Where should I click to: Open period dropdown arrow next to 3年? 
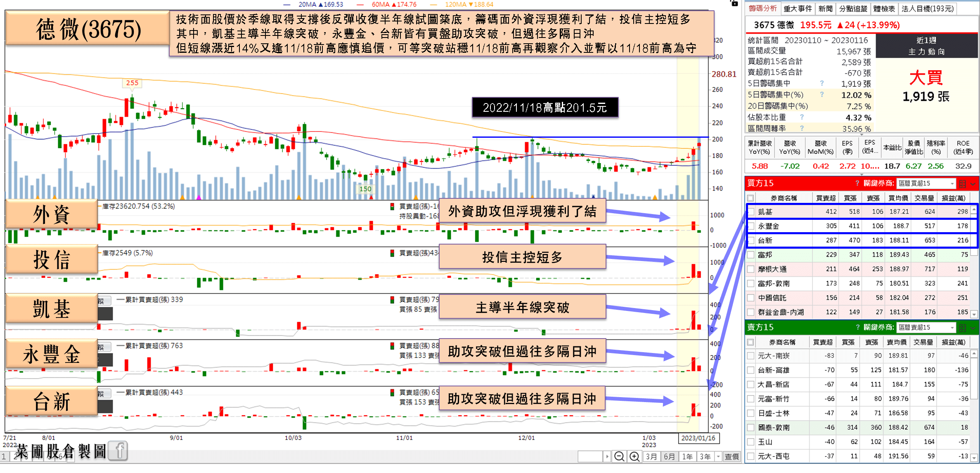(x=718, y=457)
